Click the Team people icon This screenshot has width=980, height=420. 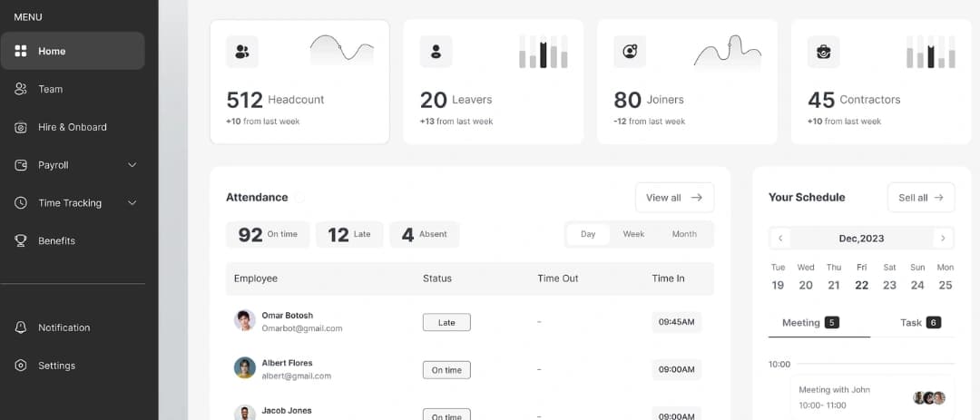click(21, 89)
